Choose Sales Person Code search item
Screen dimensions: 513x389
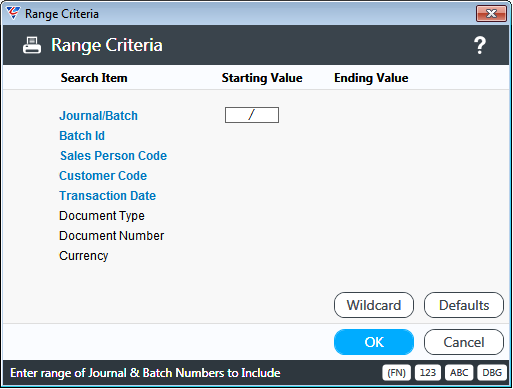[x=113, y=156]
